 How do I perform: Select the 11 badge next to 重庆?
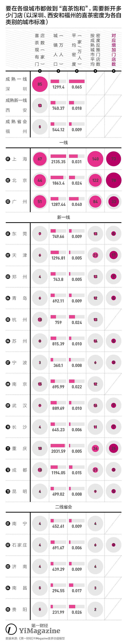8,448
